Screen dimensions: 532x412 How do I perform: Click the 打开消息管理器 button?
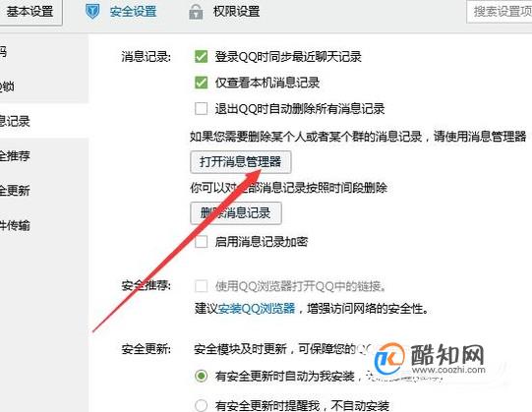[x=241, y=162]
